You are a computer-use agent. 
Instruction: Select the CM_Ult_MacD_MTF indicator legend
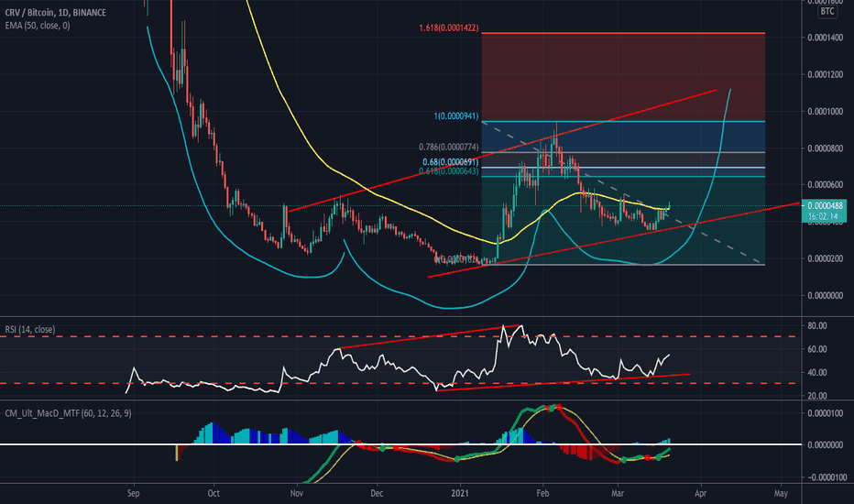[68, 413]
